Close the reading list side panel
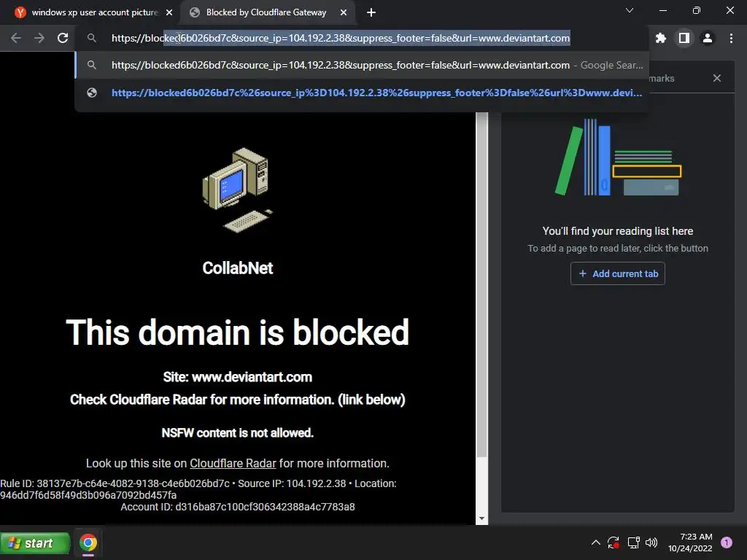 [x=717, y=78]
